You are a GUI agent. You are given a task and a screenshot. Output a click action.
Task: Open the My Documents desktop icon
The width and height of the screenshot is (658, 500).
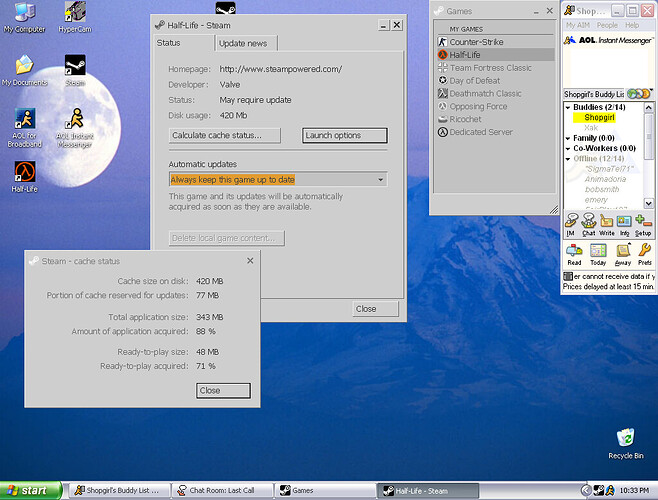pyautogui.click(x=24, y=70)
